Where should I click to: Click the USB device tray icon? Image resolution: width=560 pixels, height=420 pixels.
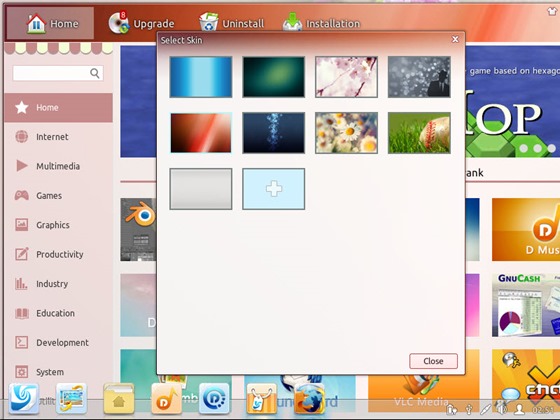(x=469, y=409)
